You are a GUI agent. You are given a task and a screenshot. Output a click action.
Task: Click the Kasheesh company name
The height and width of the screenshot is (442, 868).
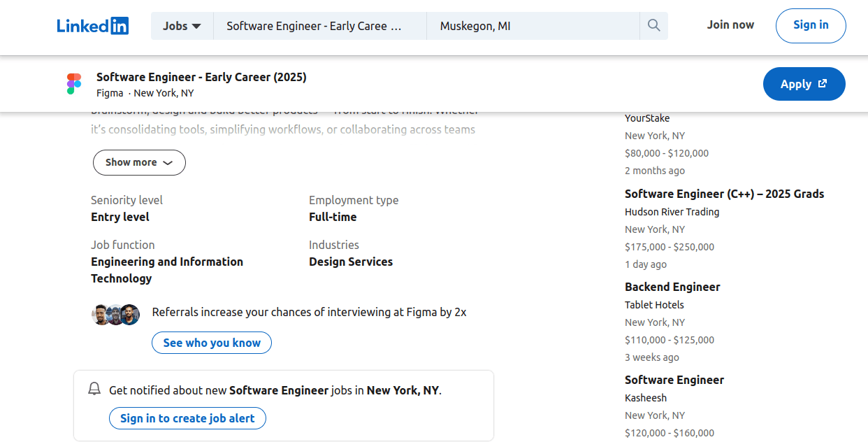[646, 398]
